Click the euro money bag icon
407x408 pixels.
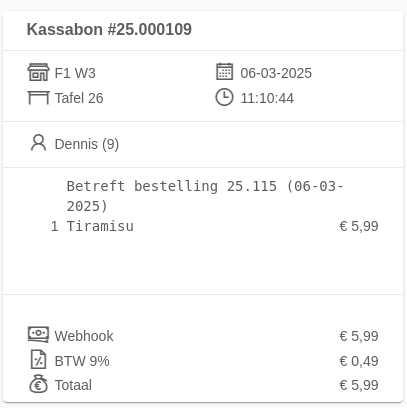39,384
